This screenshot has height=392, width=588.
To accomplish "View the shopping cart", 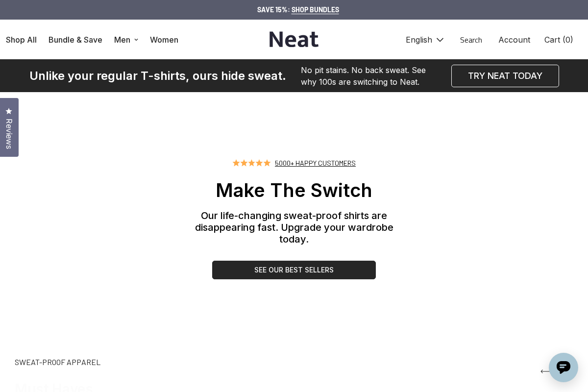I will point(558,40).
